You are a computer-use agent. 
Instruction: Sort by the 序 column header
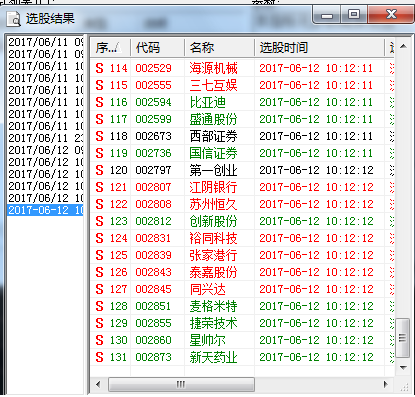click(x=110, y=48)
